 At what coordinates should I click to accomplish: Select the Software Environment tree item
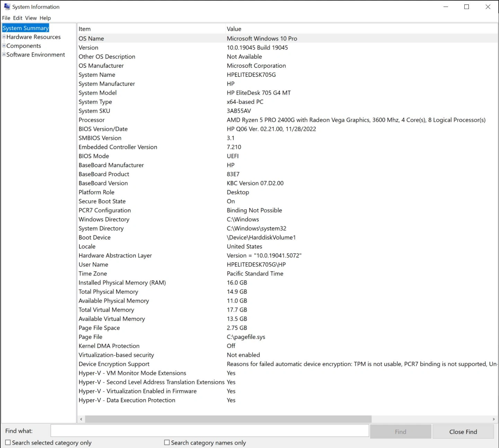[x=36, y=55]
